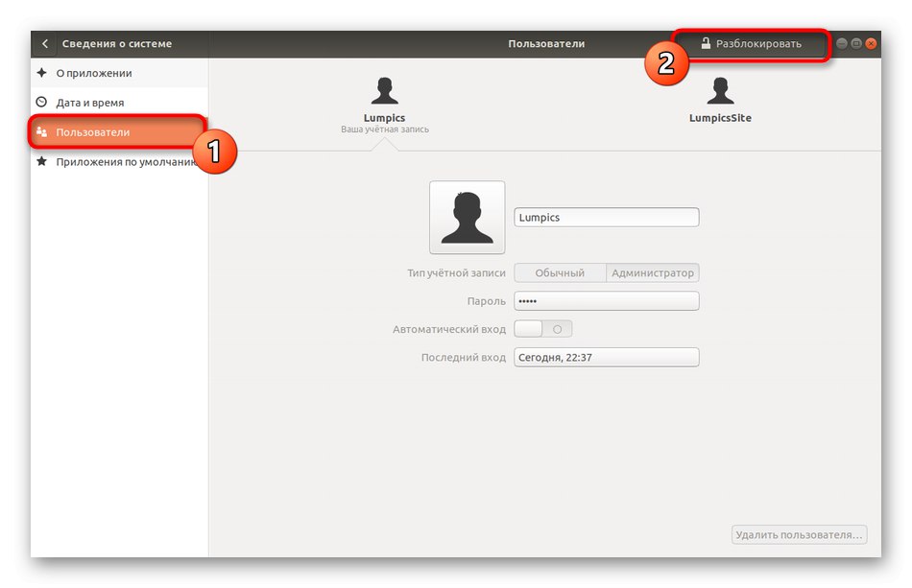
Task: Select 'Пользователи' in the sidebar
Action: tap(117, 132)
